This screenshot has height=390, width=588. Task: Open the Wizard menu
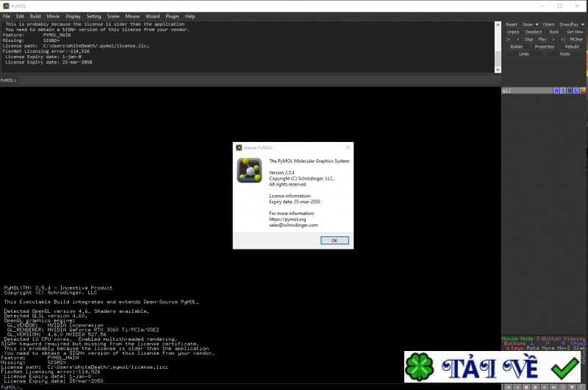[x=152, y=16]
